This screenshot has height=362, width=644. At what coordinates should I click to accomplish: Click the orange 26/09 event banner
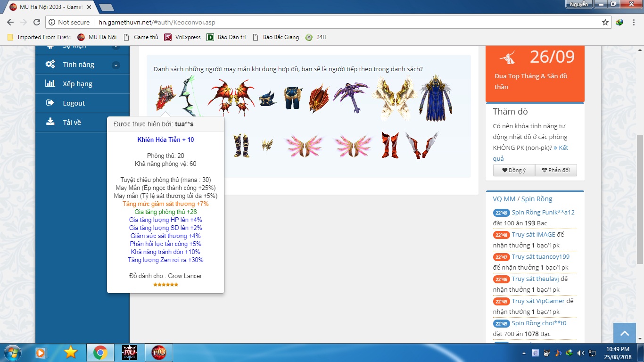pos(535,74)
